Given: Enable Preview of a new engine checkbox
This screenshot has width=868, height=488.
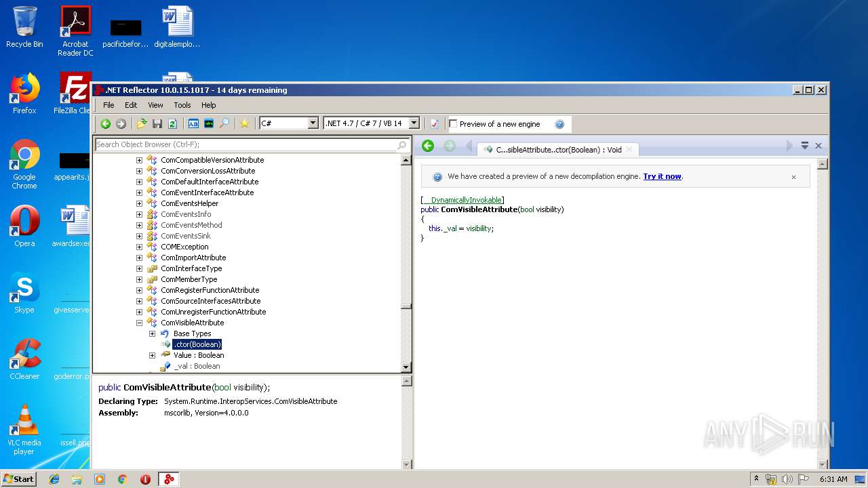Looking at the screenshot, I should click(454, 124).
